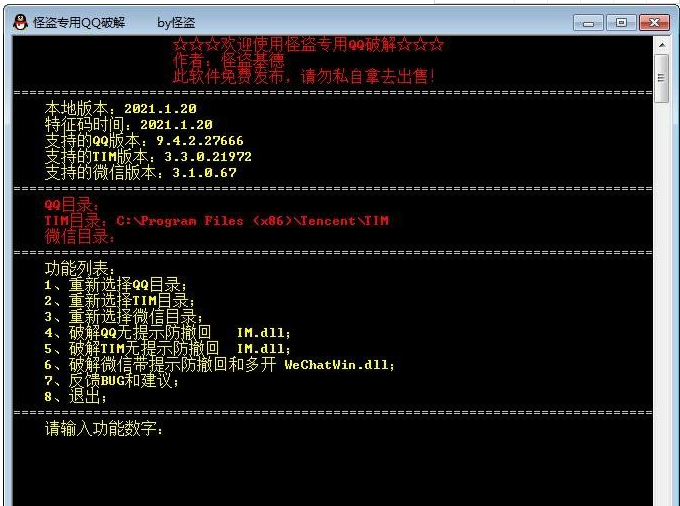The height and width of the screenshot is (506, 680).
Task: Click option 5 破解TIM无提示防撤回
Action: point(167,349)
